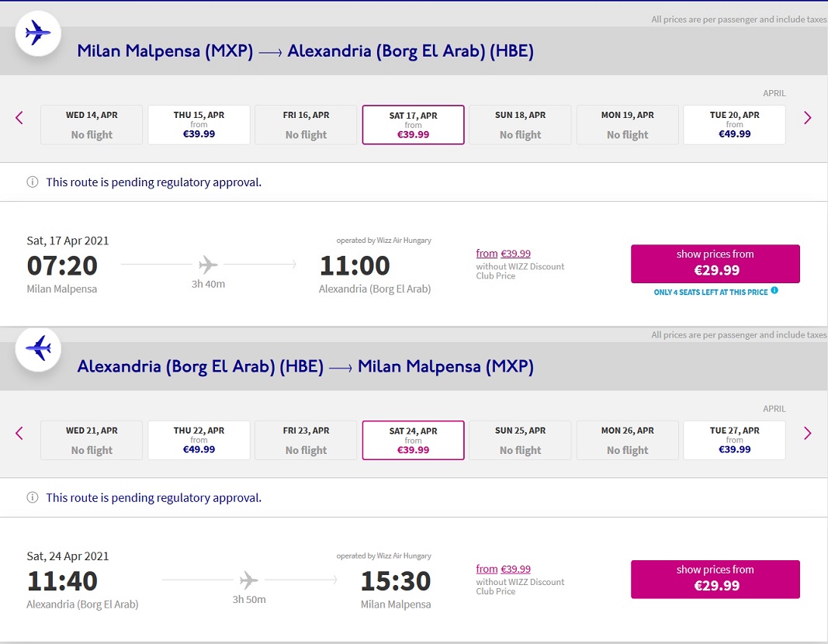Click return regulatory approval info icon
This screenshot has height=644, width=828.
coord(33,498)
